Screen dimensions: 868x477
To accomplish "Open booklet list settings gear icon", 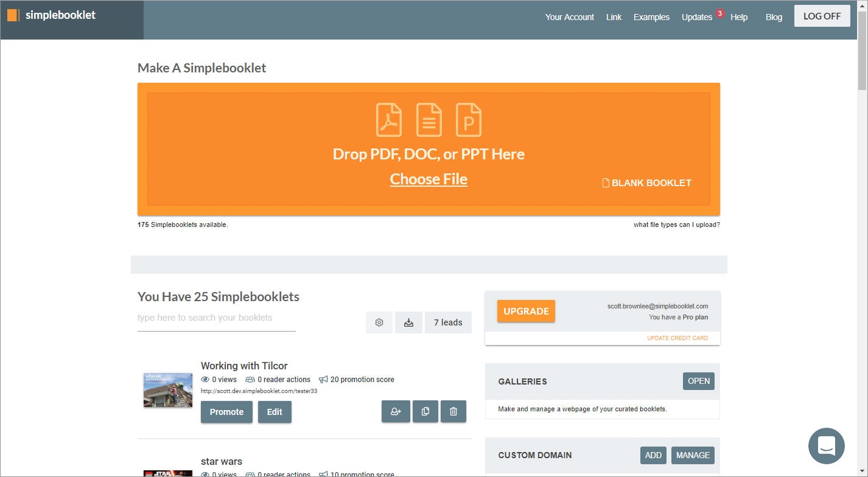I will point(379,322).
